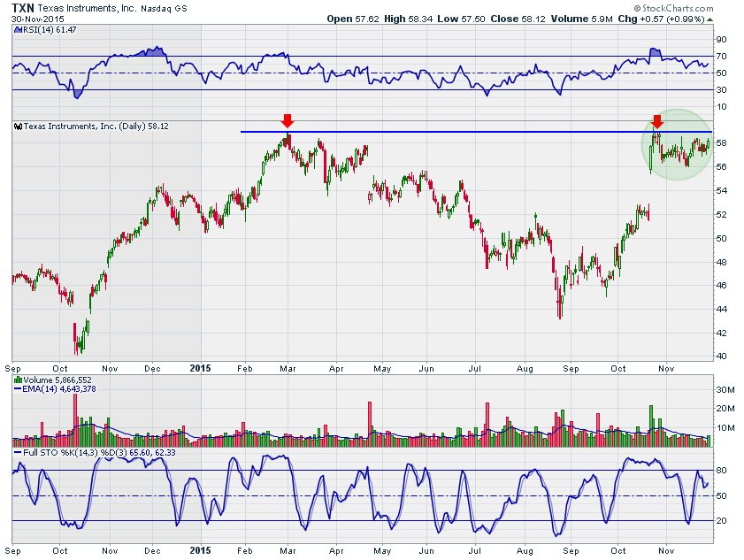
Task: Click the 30M volume axis label
Action: point(725,389)
